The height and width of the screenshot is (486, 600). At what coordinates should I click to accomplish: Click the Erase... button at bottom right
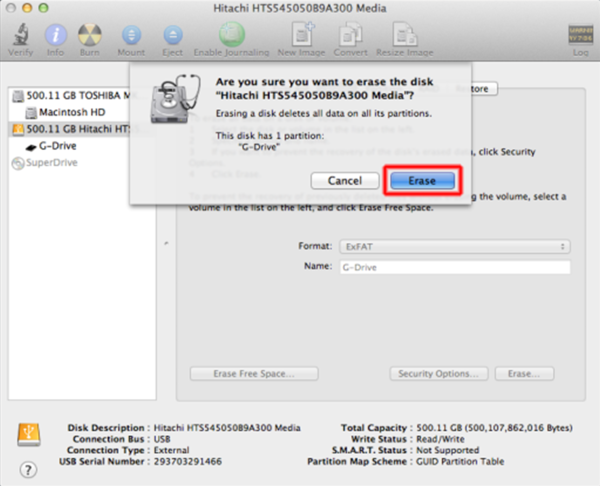click(x=524, y=373)
